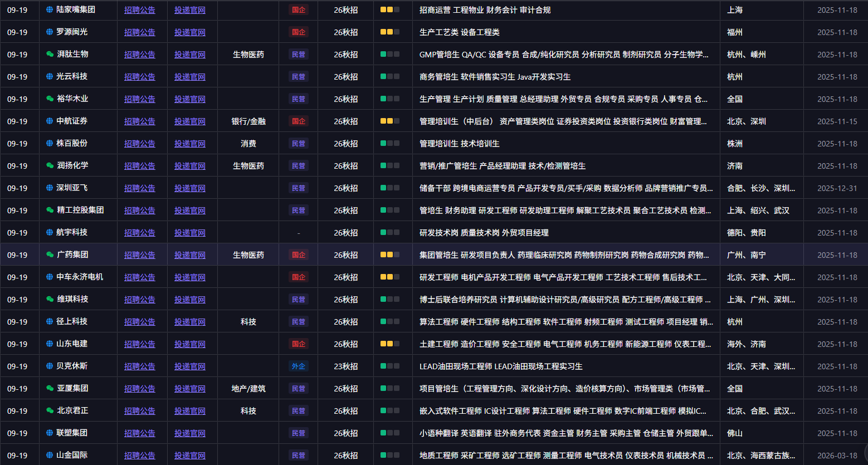868x465 pixels.
Task: Click the WeChat icon beside 北京君正
Action: (50, 410)
